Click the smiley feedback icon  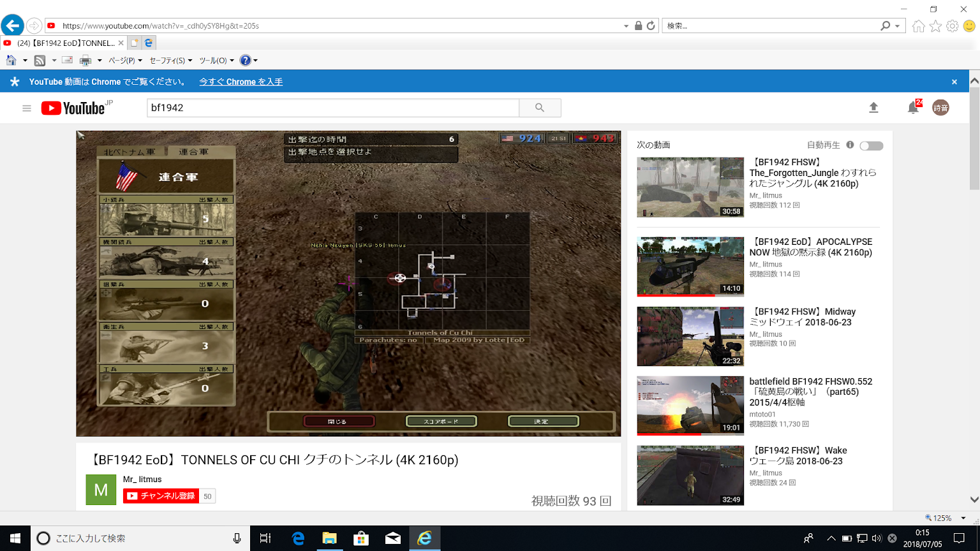click(969, 26)
